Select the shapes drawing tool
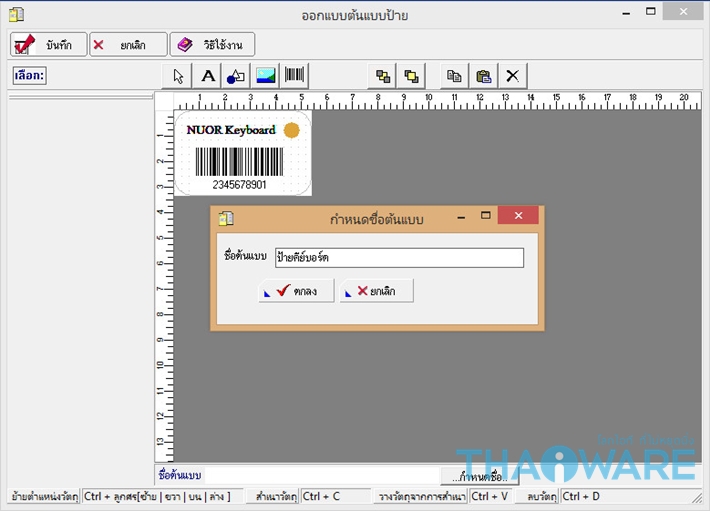 (236, 76)
